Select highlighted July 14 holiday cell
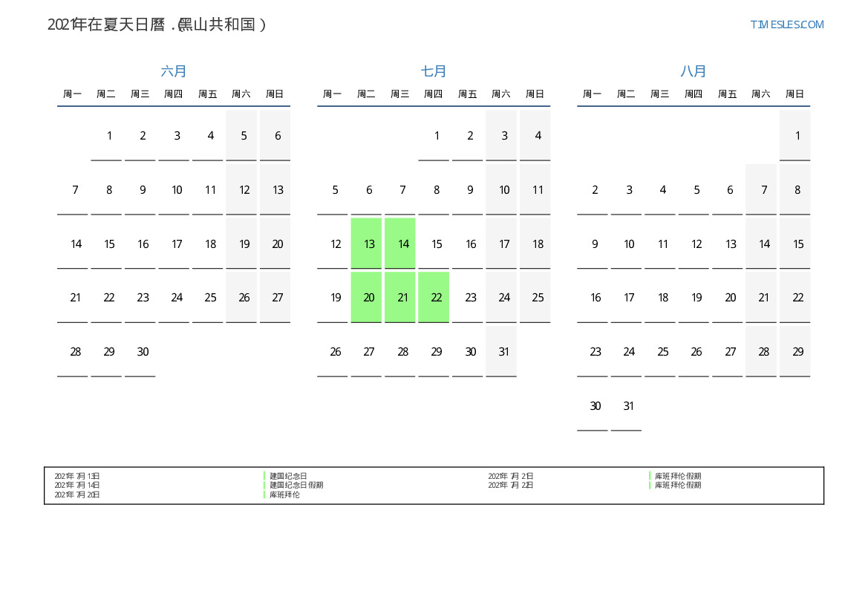868x614 pixels. pos(402,244)
